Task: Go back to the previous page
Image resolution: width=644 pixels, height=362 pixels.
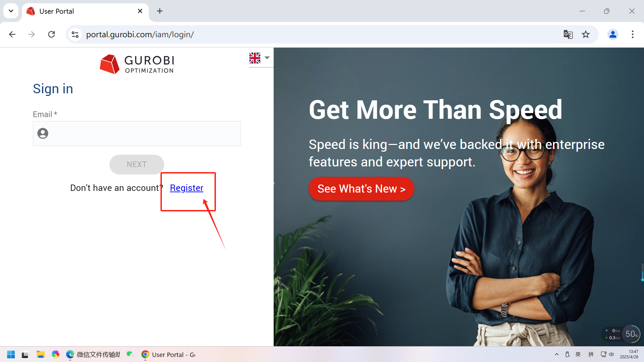Action: 12,35
